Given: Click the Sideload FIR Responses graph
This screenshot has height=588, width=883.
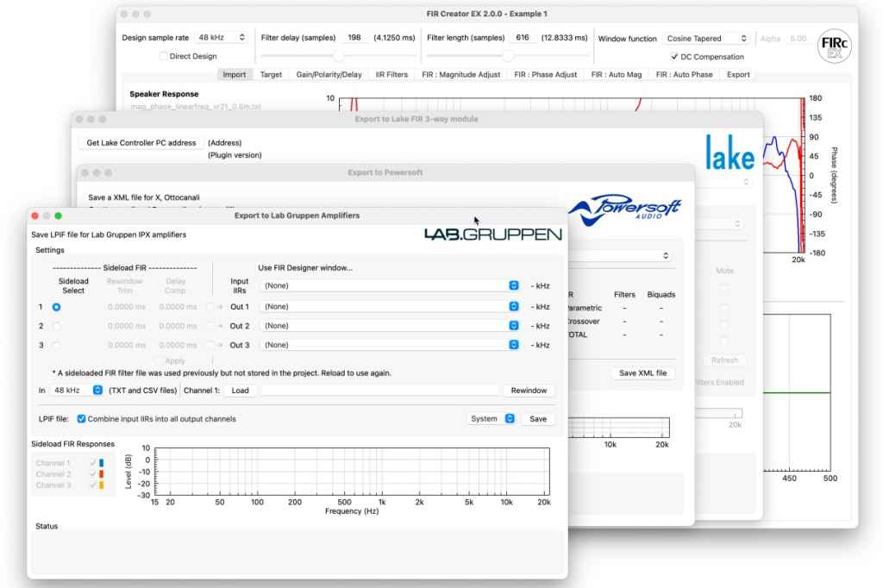Looking at the screenshot, I should pyautogui.click(x=352, y=472).
